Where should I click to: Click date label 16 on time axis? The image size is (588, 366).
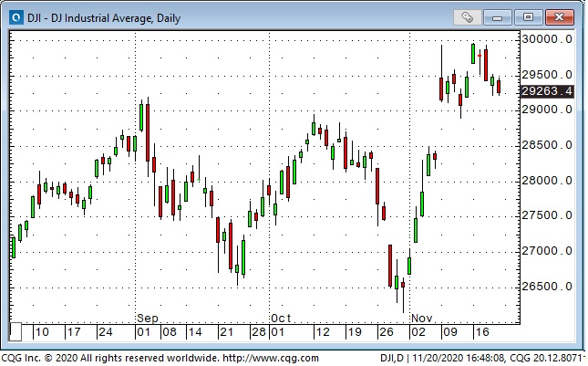482,332
